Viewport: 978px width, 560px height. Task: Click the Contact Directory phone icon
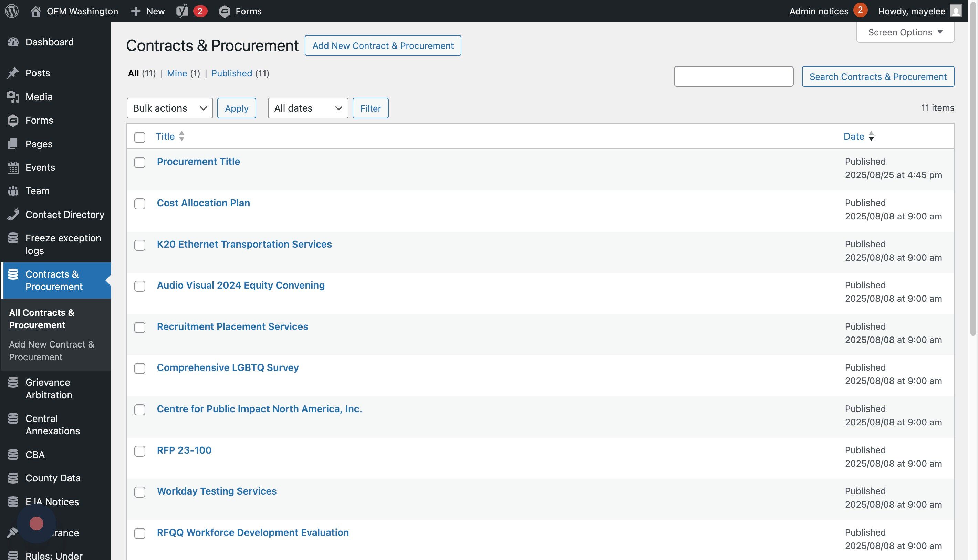tap(13, 215)
